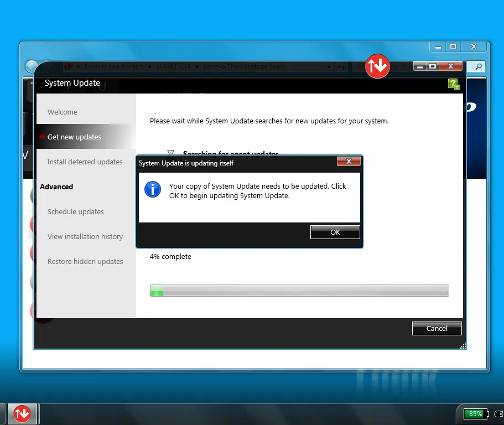Go to Install deferred updates
This screenshot has width=504, height=425.
point(85,162)
